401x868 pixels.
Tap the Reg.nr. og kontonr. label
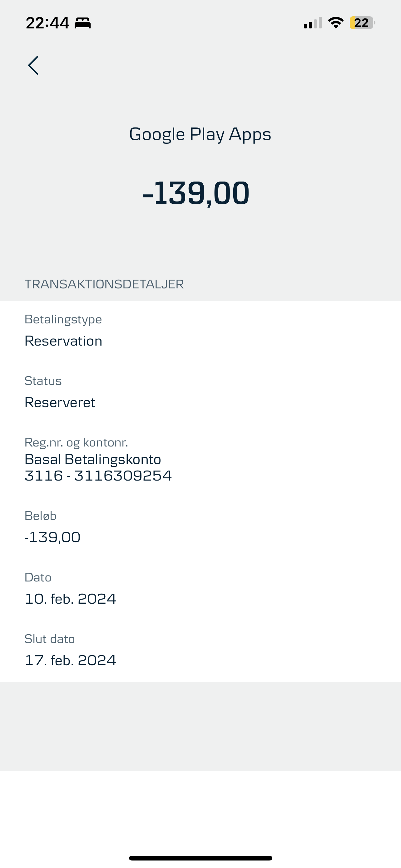[x=76, y=442]
